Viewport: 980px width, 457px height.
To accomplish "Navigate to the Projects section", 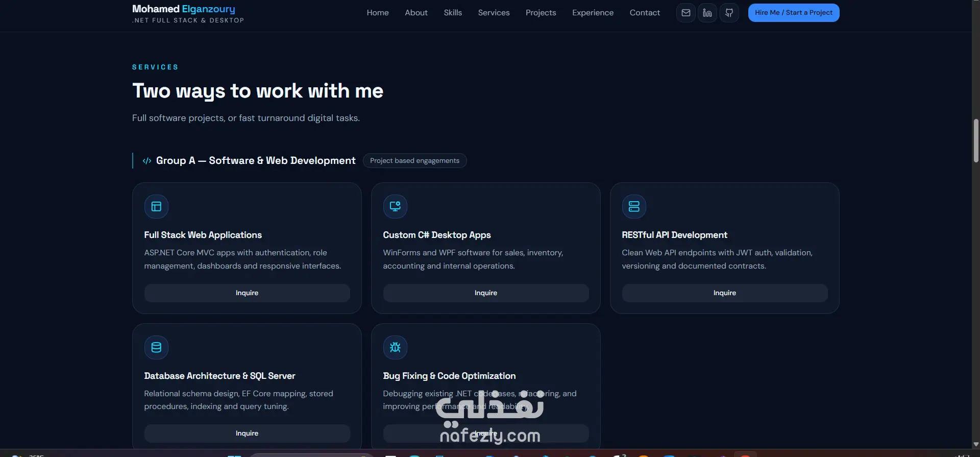I will pyautogui.click(x=541, y=13).
